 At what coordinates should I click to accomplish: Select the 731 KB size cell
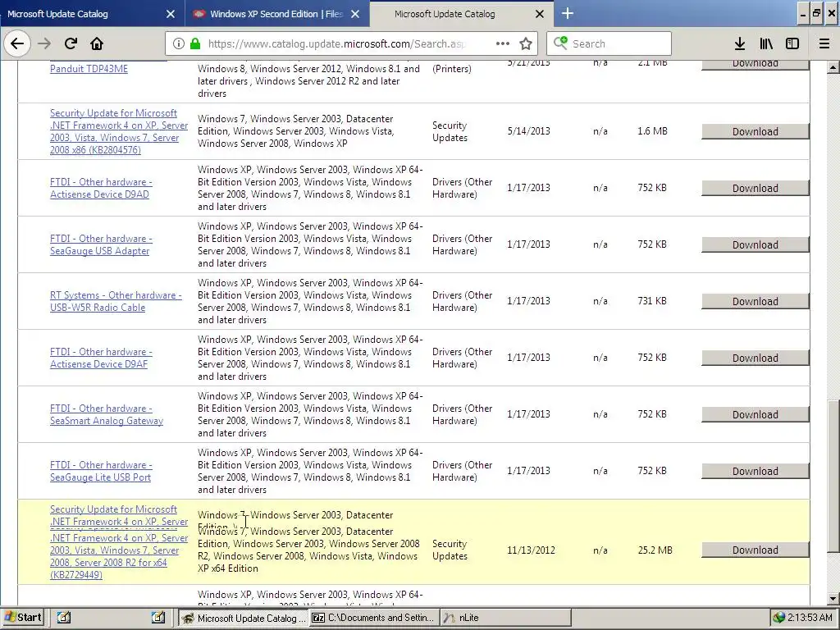point(652,301)
